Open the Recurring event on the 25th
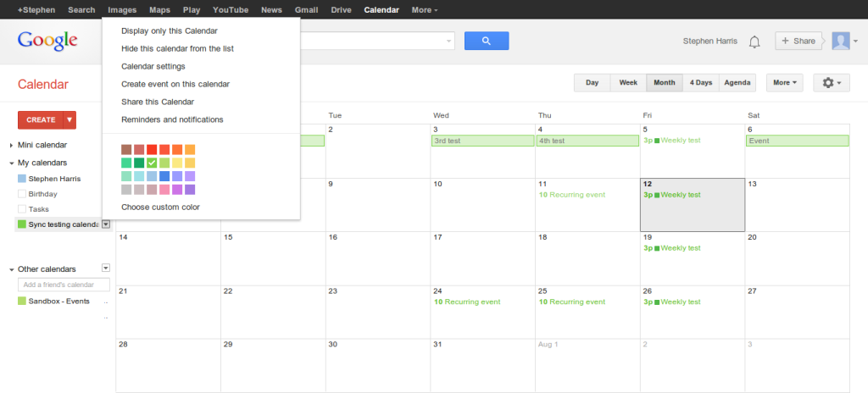This screenshot has height=393, width=868. point(572,302)
